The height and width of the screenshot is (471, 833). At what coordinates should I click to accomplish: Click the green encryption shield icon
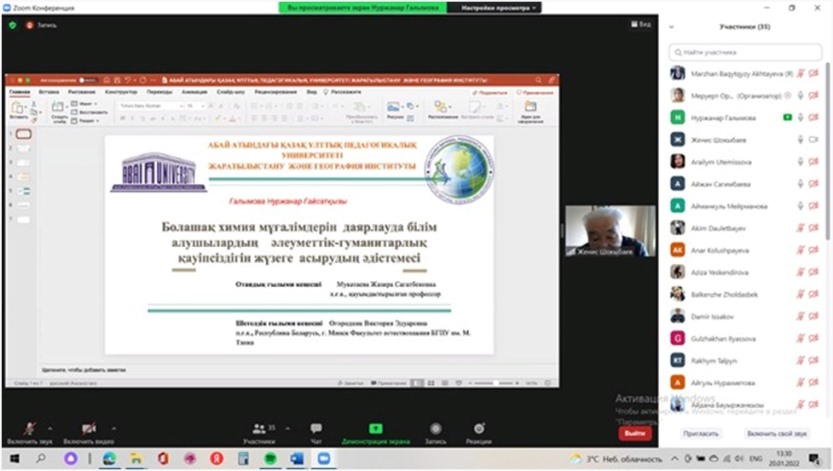(x=12, y=25)
